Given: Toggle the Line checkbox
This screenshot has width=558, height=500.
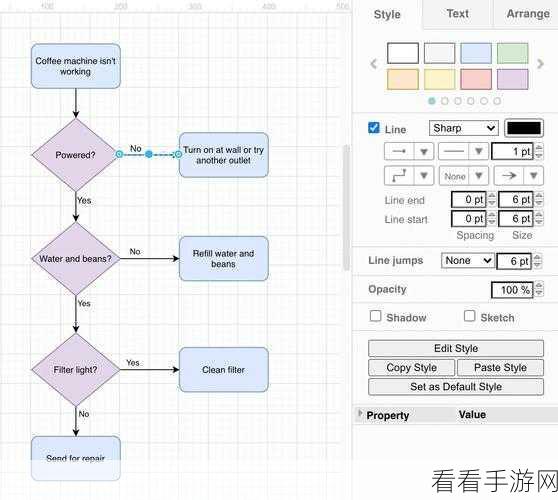Looking at the screenshot, I should (374, 128).
